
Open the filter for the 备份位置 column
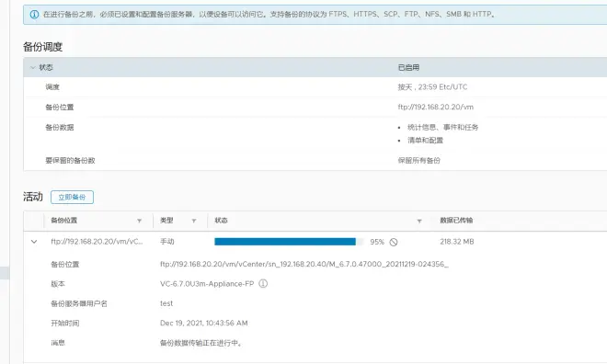click(140, 221)
